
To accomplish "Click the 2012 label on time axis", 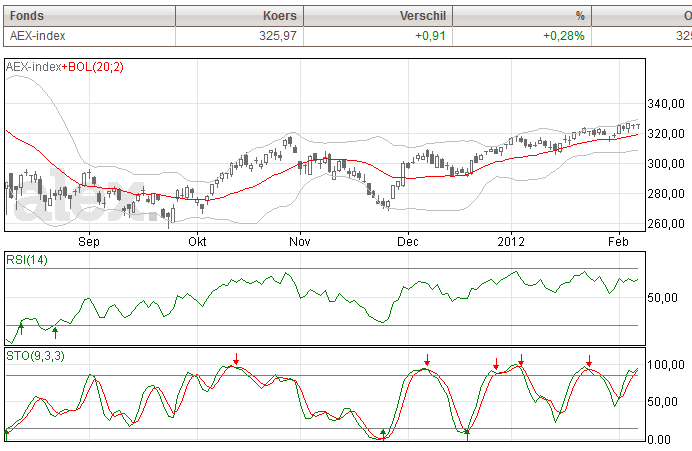I will (x=511, y=242).
